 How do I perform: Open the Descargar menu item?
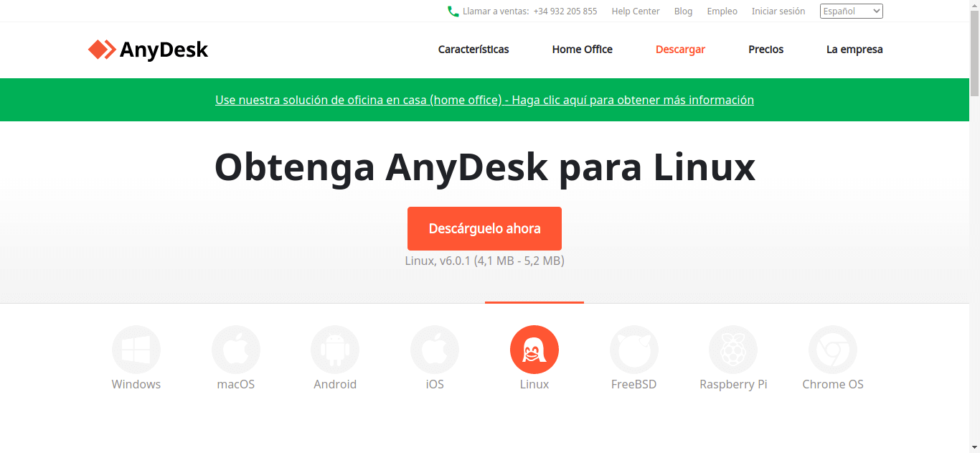coord(680,50)
